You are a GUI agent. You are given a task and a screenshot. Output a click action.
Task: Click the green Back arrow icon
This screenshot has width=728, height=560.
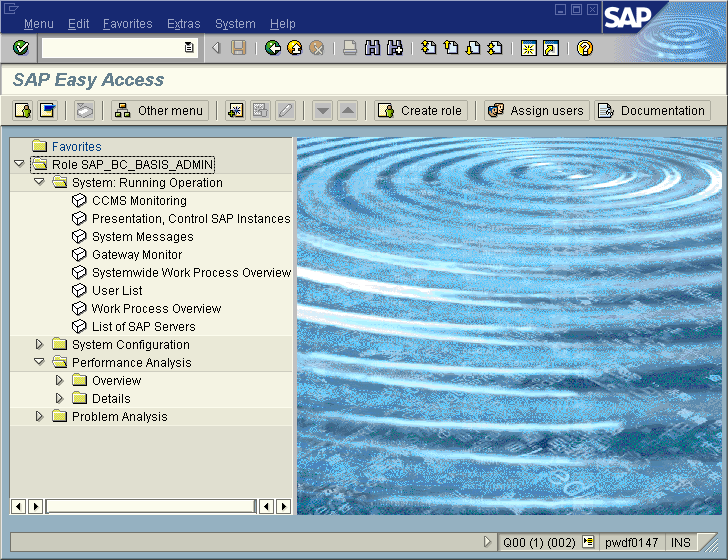coord(273,48)
